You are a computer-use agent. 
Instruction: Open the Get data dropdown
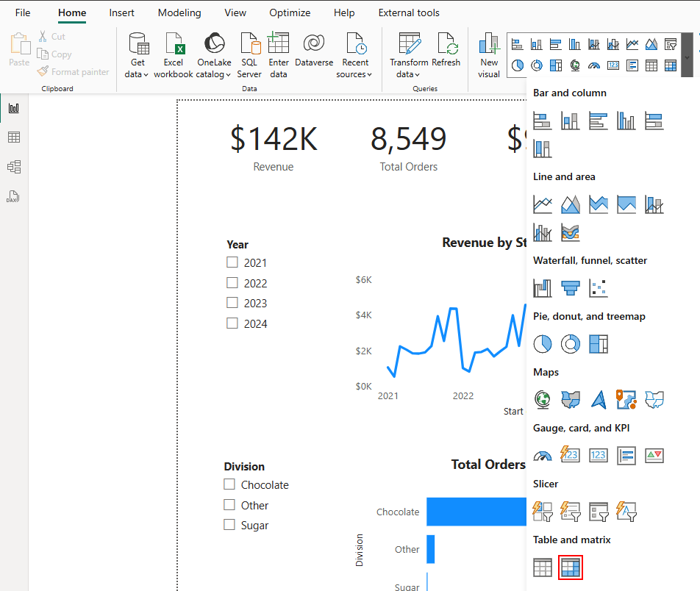click(137, 55)
